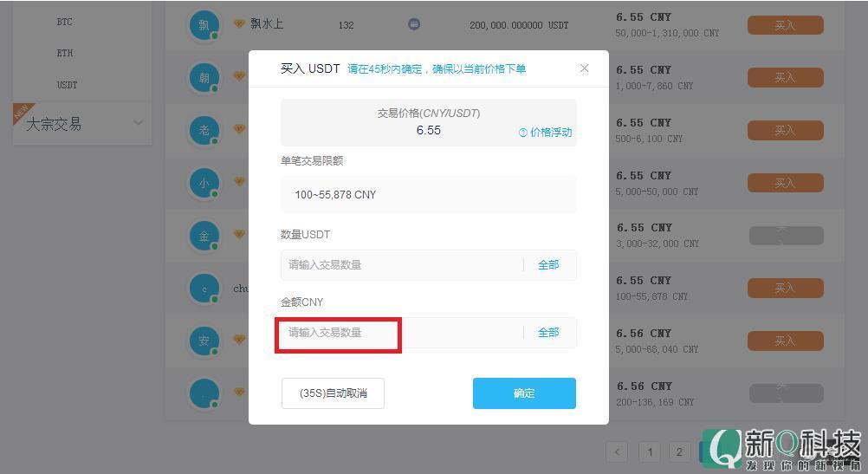Click the bottom-most merchant avatar below 安
Viewport: 868px width, 474px height.
[204, 393]
